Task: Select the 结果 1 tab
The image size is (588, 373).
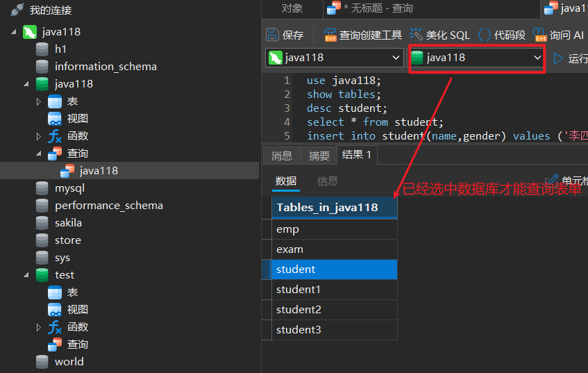Action: point(357,155)
